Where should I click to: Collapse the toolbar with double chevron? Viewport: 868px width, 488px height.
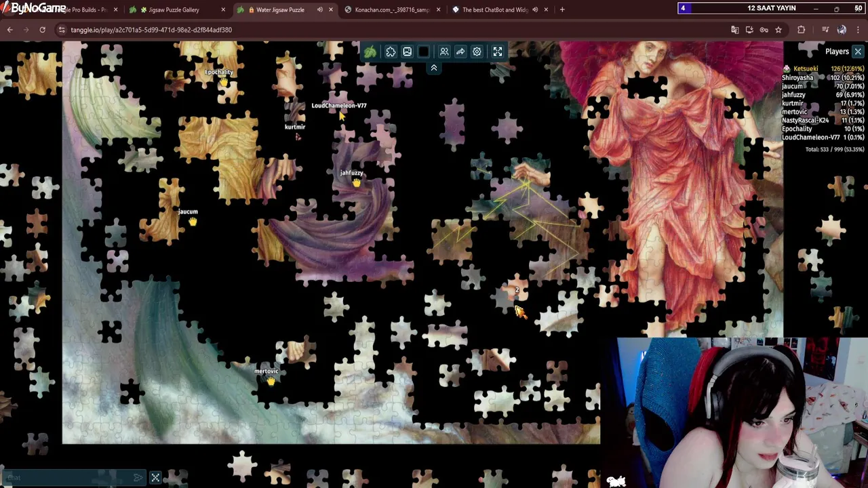[434, 68]
